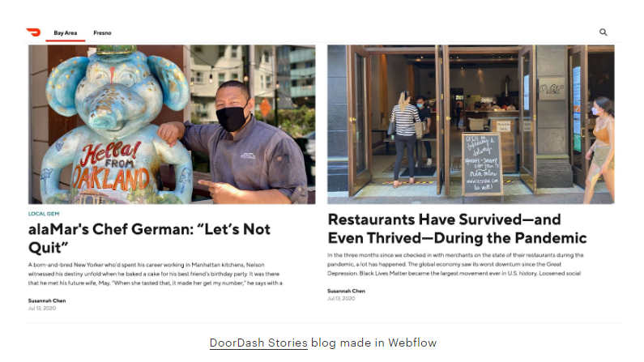This screenshot has width=644, height=362.
Task: Click the DoorDash logo icon
Action: click(33, 32)
